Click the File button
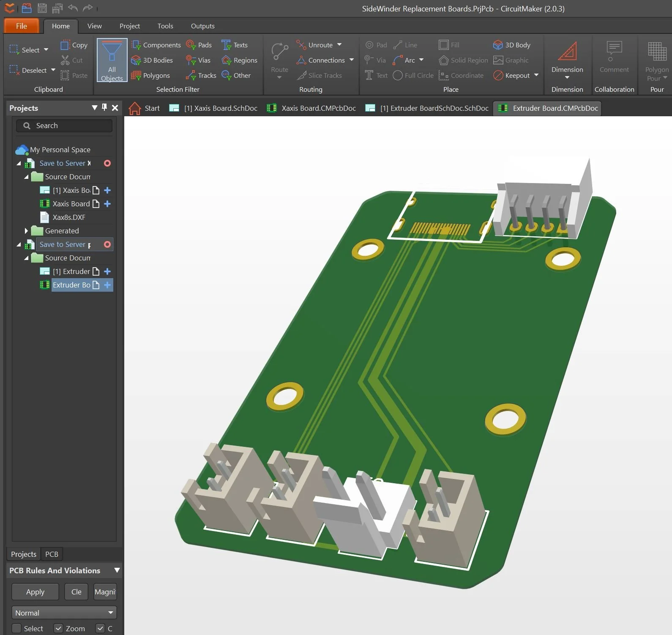This screenshot has height=635, width=672. (21, 26)
